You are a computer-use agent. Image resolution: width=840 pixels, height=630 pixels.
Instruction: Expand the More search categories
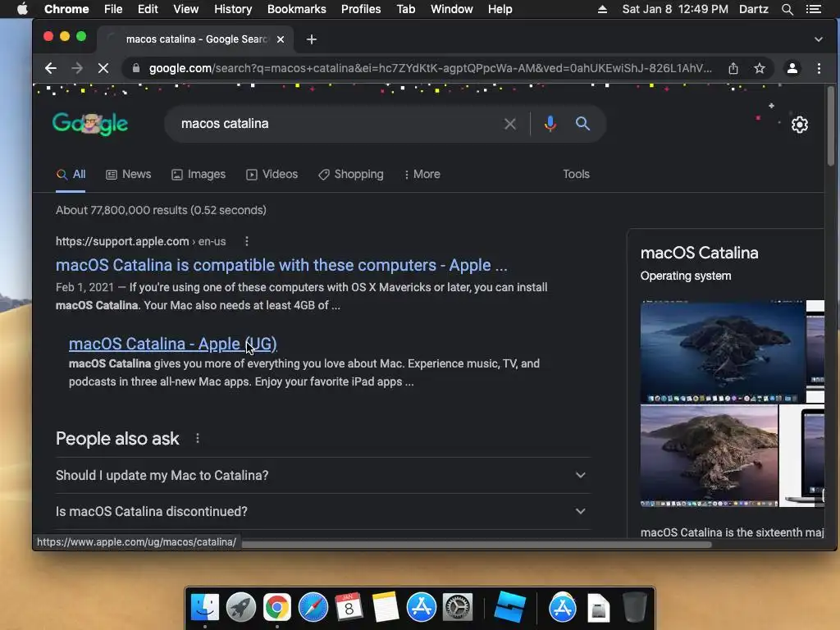coord(422,174)
